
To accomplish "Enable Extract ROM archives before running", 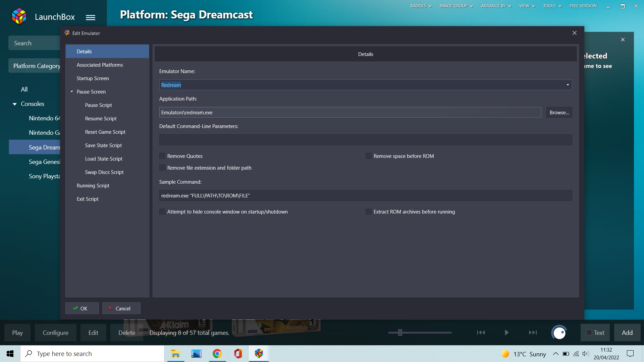I will [369, 212].
